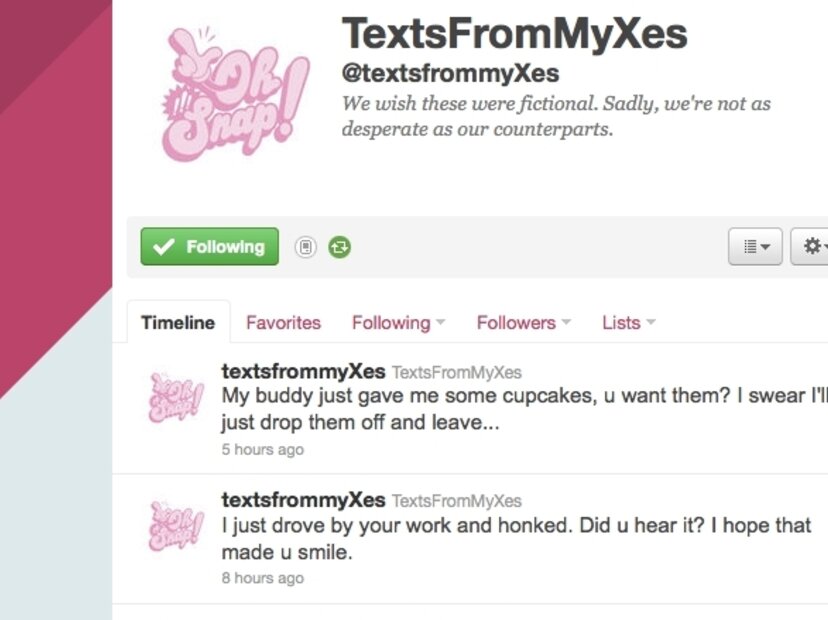Open textsfrommyXes username on cupcakes tweet
This screenshot has height=620, width=828.
303,371
